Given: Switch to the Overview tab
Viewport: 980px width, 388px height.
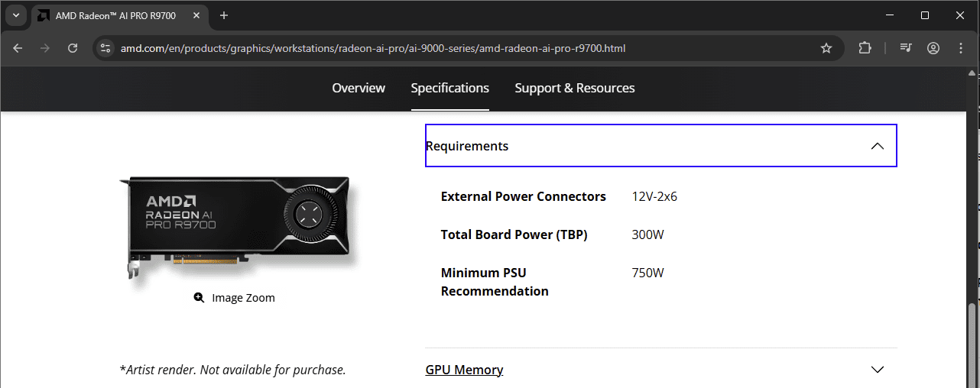Looking at the screenshot, I should tap(359, 88).
